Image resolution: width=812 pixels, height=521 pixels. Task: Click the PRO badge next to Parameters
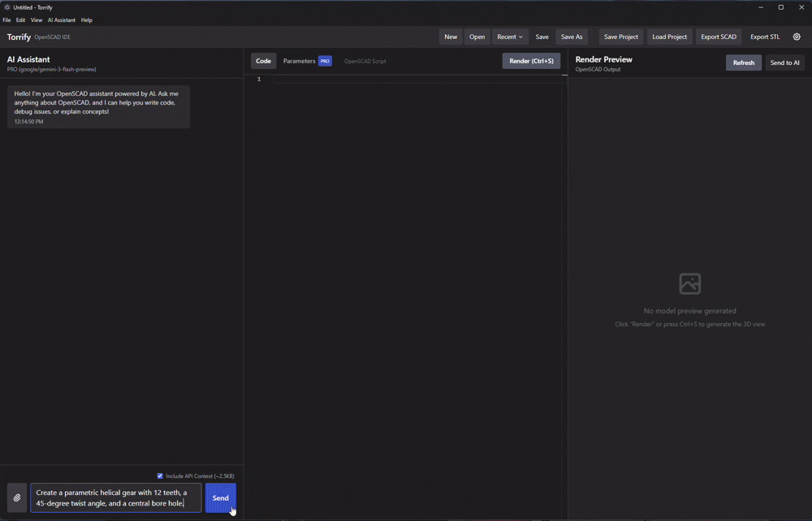[x=325, y=60]
